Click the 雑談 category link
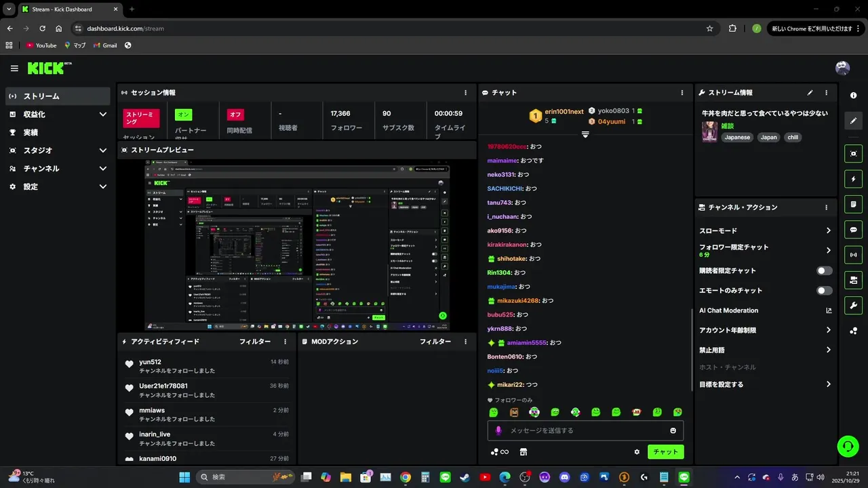Image resolution: width=868 pixels, height=488 pixels. (x=727, y=126)
